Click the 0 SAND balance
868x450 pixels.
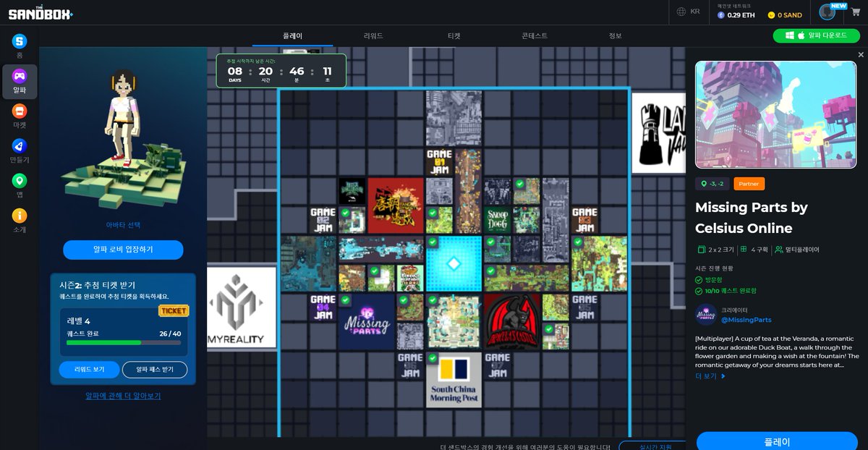790,15
